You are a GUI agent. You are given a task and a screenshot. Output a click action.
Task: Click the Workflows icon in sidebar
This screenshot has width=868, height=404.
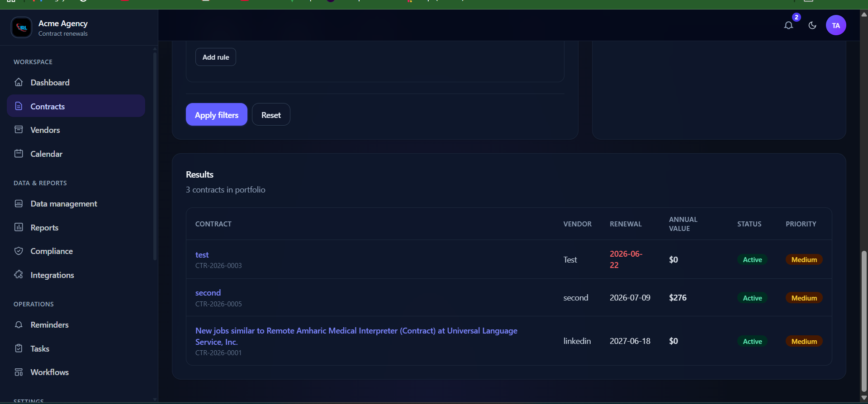19,372
